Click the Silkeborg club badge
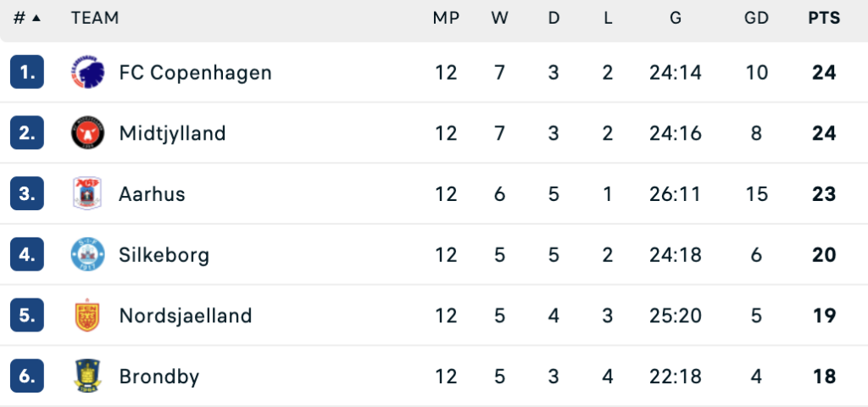This screenshot has width=868, height=407. tap(87, 255)
